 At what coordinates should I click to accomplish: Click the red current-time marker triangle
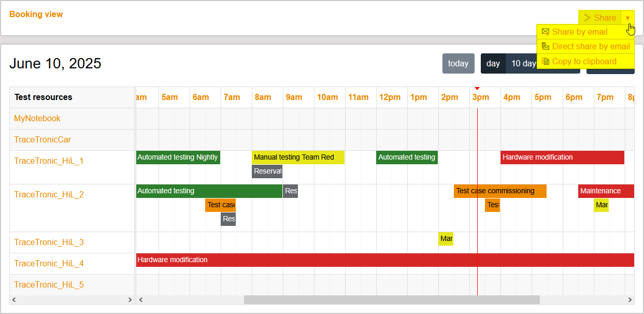tap(477, 89)
